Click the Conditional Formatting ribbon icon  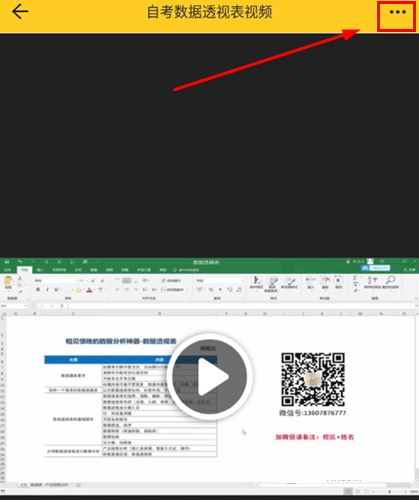[256, 283]
